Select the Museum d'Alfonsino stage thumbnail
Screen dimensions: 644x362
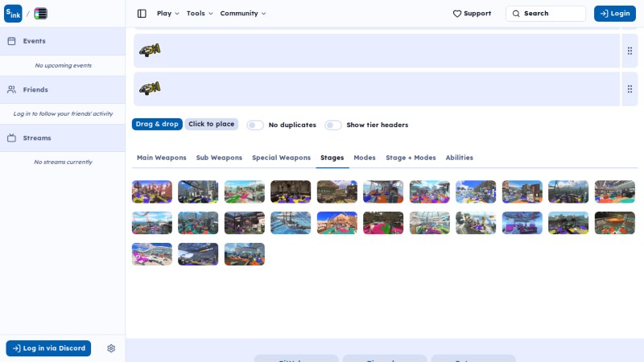click(x=430, y=191)
